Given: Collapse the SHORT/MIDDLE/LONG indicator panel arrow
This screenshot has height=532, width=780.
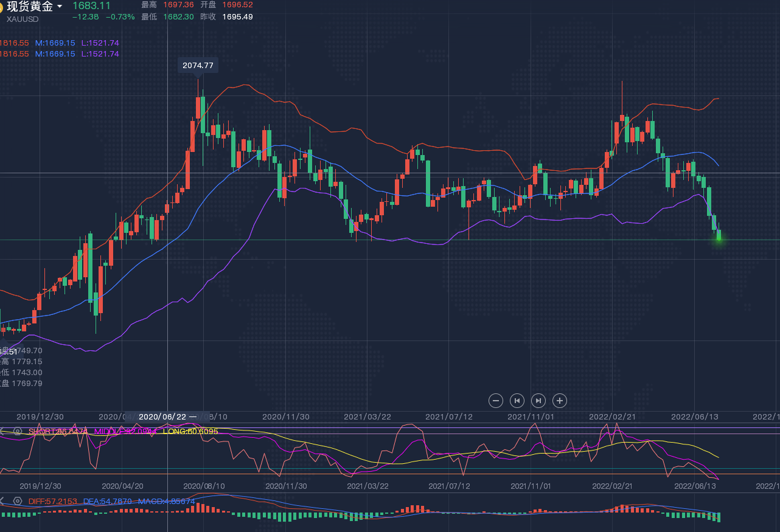Looking at the screenshot, I should click(2, 431).
